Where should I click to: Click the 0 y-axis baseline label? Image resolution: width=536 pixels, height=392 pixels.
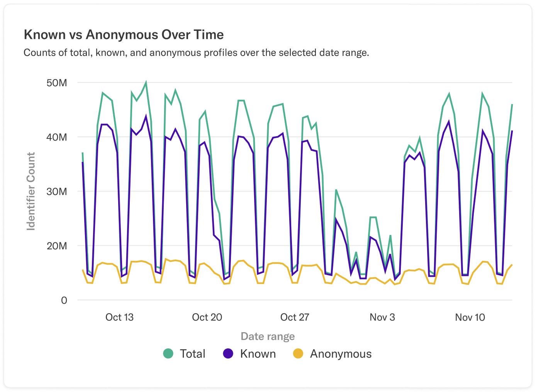point(64,301)
